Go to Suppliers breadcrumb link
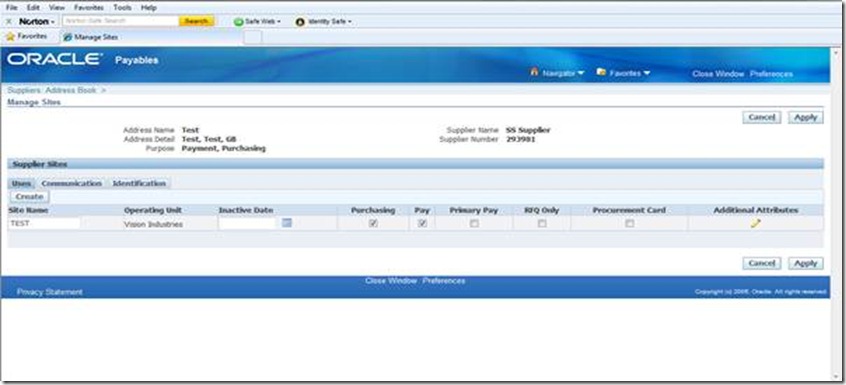The image size is (846, 385). 25,91
